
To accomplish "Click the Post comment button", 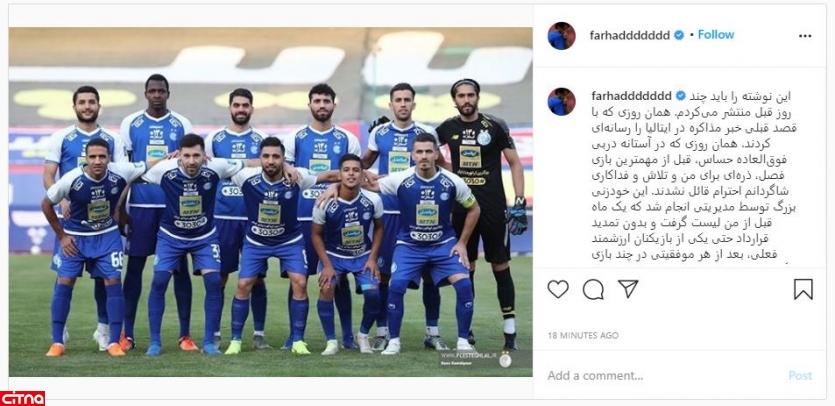I will coord(800,376).
